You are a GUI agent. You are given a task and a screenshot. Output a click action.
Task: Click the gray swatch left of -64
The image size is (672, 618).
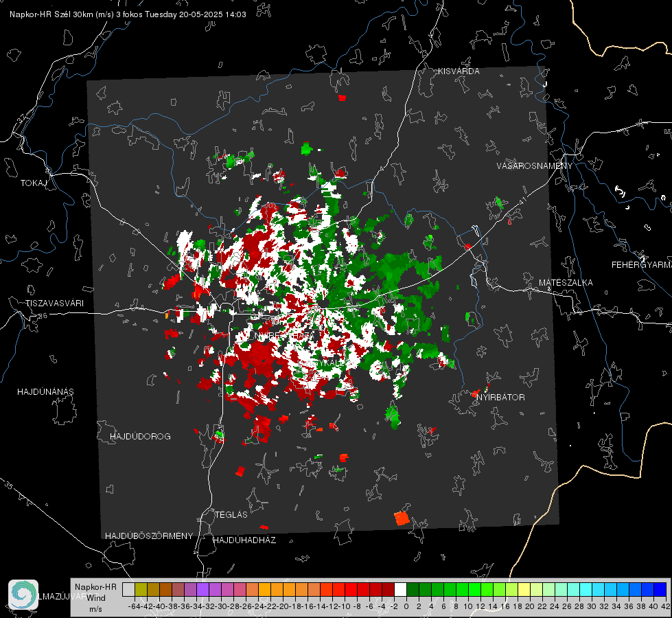pos(128,590)
